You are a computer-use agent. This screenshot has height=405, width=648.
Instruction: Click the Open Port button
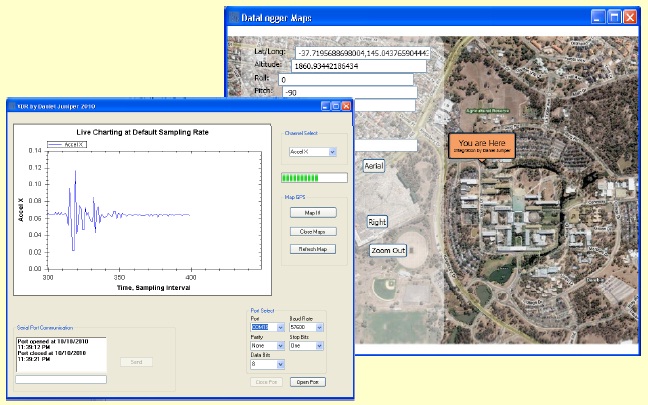[307, 382]
